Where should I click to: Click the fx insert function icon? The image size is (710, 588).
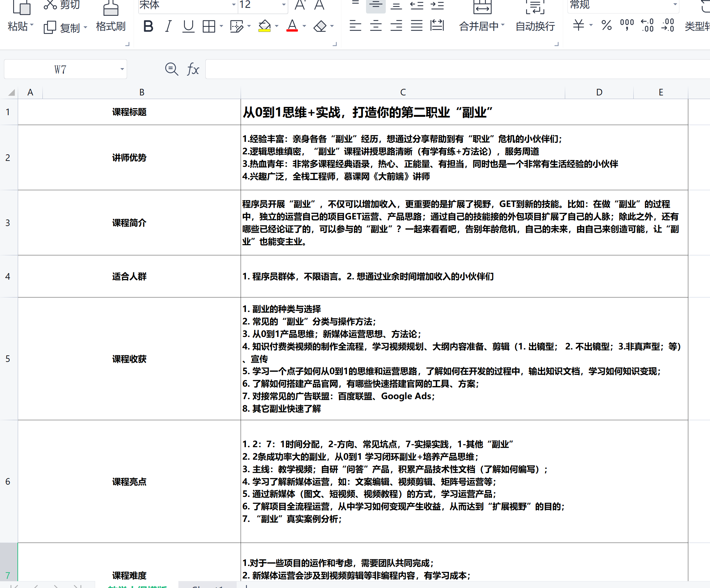(193, 69)
